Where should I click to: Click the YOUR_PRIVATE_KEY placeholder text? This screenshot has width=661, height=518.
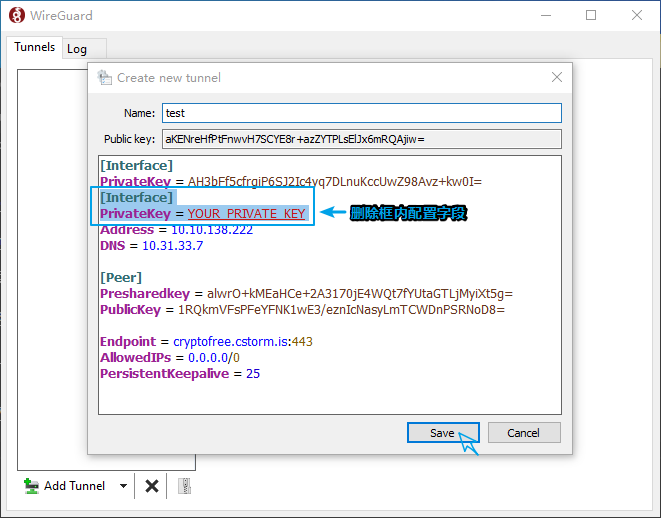point(247,214)
